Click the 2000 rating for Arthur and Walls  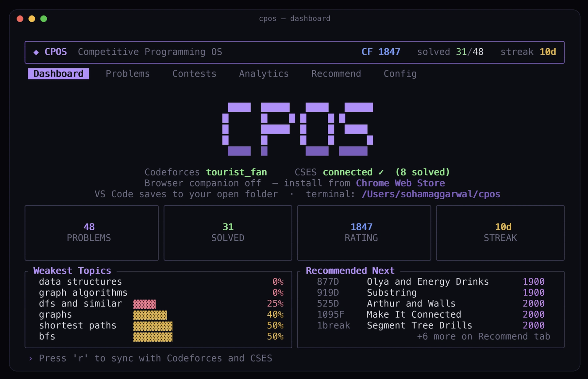[x=534, y=304]
